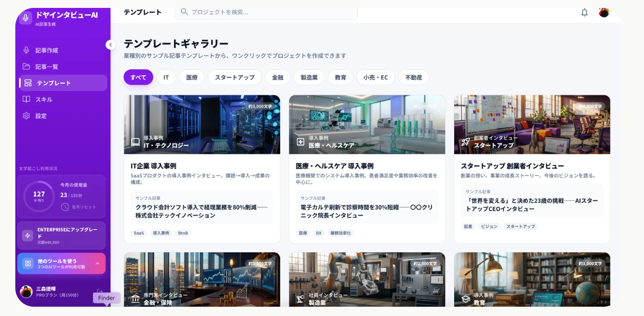This screenshot has width=644, height=316.
Task: Focus the プロジェクトを検索 search field
Action: (x=266, y=12)
